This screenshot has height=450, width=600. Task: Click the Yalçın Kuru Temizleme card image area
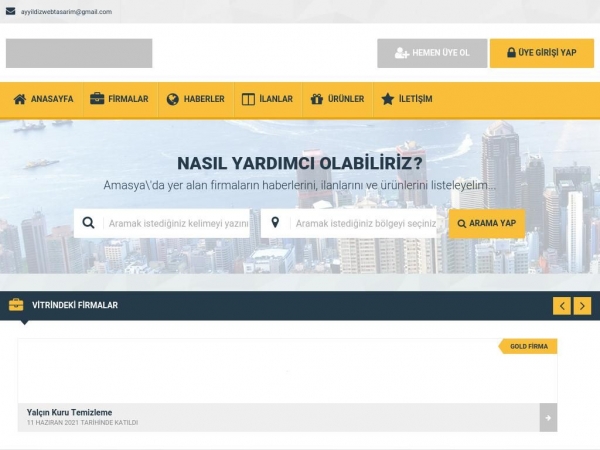coord(287,371)
